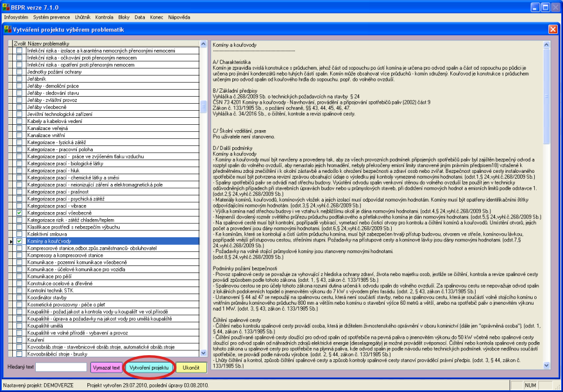Click the BEPR application icon in title bar
The image size is (563, 392).
[x=6, y=7]
